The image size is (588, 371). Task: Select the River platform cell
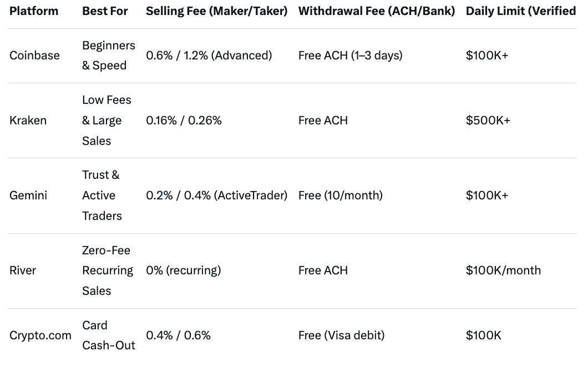[x=23, y=270]
